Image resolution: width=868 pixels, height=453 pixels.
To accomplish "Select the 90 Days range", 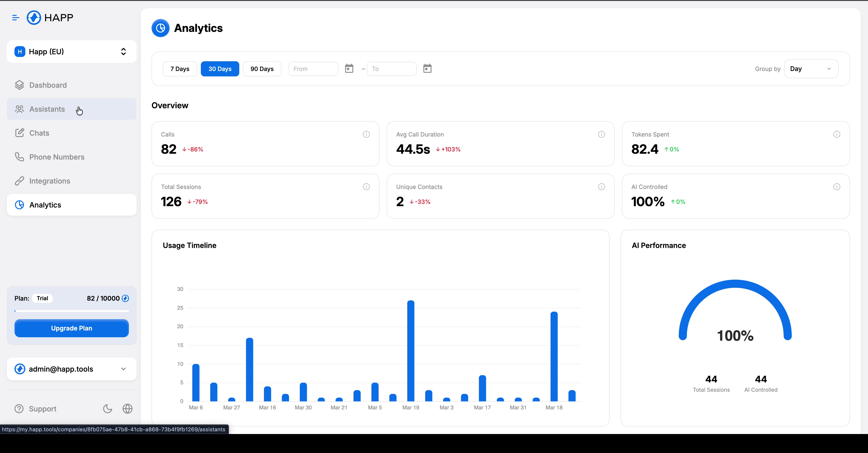I will [262, 69].
